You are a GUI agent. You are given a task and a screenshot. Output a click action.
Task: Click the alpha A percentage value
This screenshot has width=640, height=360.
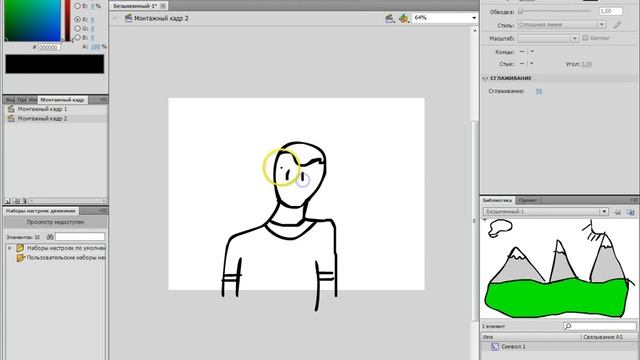point(96,47)
